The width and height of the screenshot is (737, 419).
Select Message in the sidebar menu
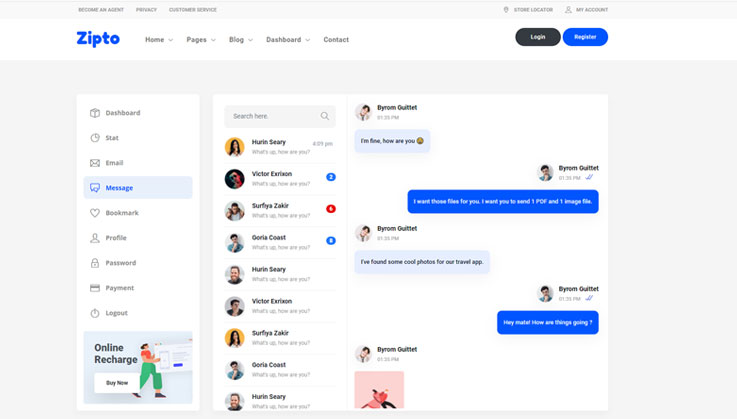pos(138,188)
